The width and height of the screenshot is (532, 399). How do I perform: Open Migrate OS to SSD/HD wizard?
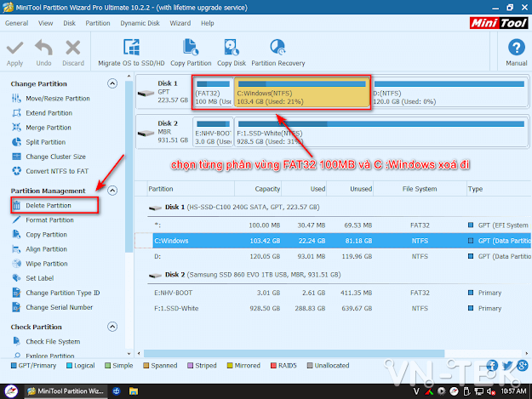pyautogui.click(x=131, y=53)
